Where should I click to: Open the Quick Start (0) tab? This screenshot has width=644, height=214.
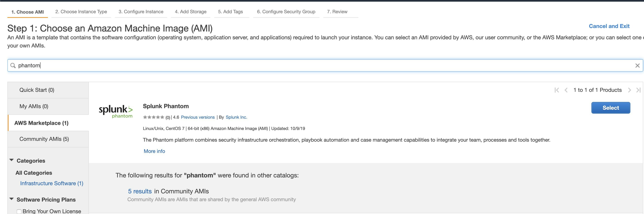pyautogui.click(x=48, y=90)
